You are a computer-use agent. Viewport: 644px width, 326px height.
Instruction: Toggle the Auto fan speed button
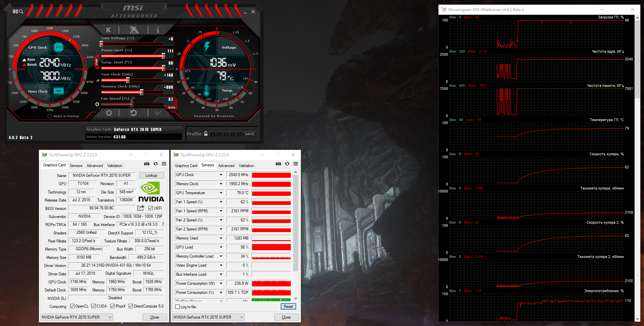point(172,107)
